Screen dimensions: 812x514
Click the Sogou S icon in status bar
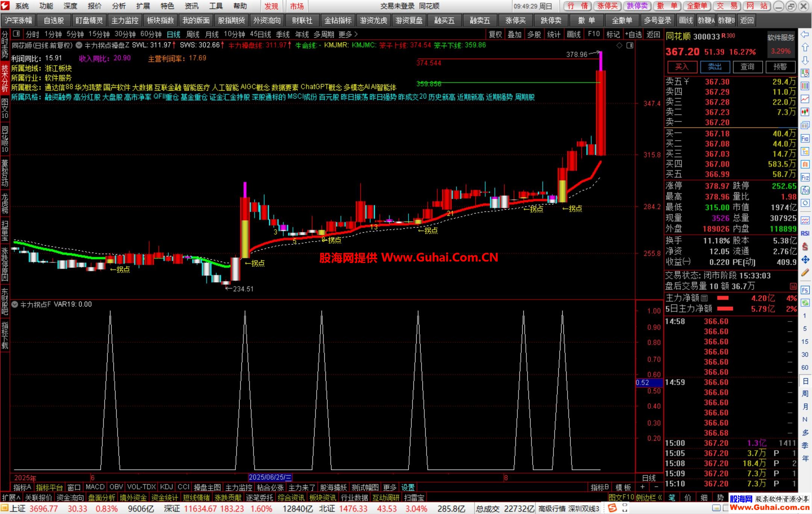click(x=612, y=508)
